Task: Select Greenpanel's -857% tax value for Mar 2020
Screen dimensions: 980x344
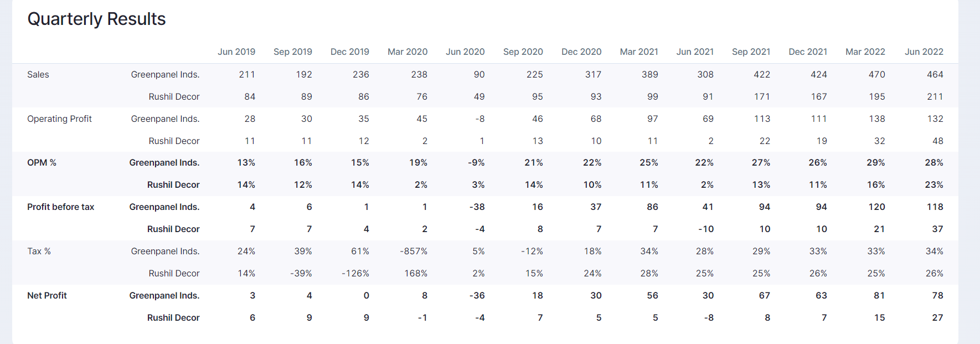Action: point(414,251)
